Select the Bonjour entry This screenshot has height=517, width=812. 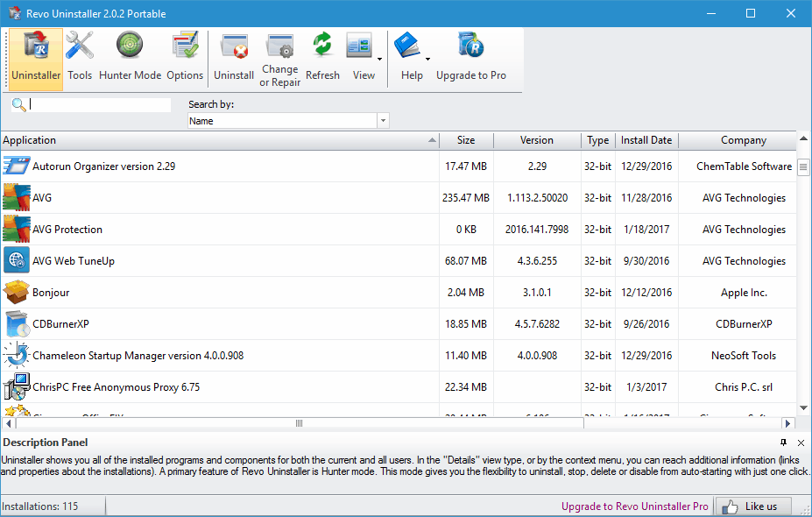pyautogui.click(x=51, y=293)
